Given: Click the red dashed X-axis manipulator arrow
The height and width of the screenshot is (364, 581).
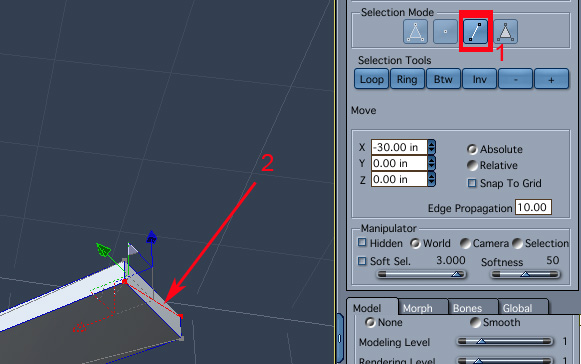Looking at the screenshot, I should click(79, 328).
